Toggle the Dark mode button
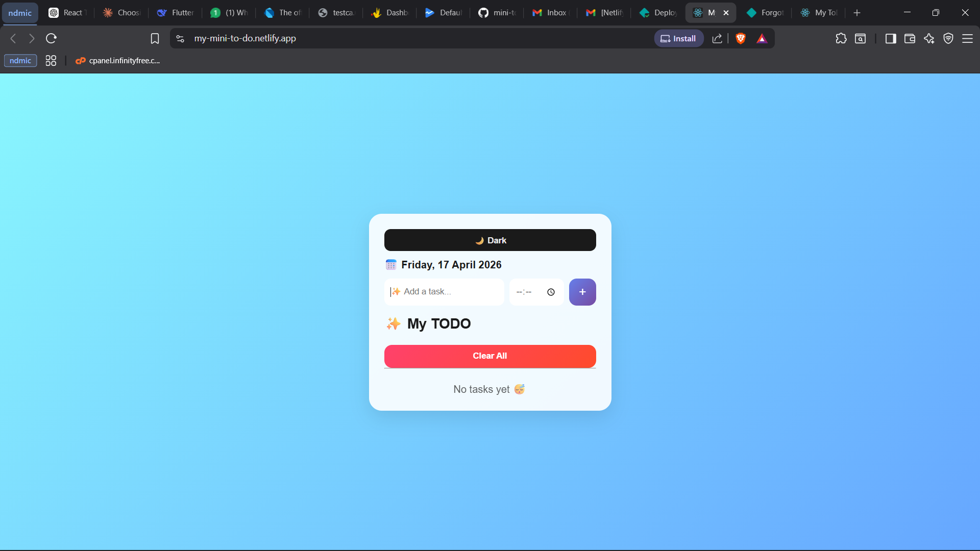Viewport: 980px width, 551px height. [490, 240]
